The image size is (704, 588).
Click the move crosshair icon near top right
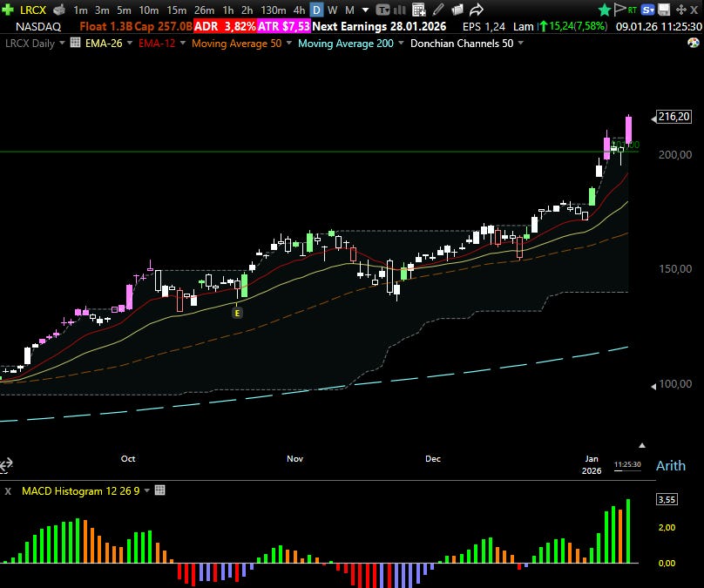tap(679, 10)
